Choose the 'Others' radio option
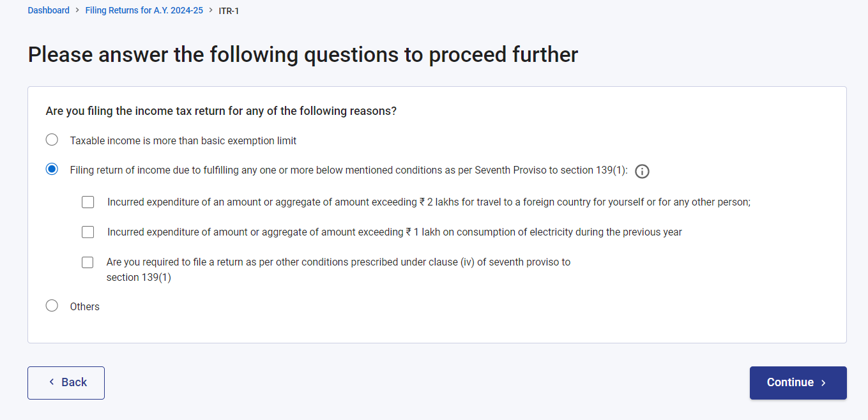This screenshot has height=420, width=868. [52, 306]
